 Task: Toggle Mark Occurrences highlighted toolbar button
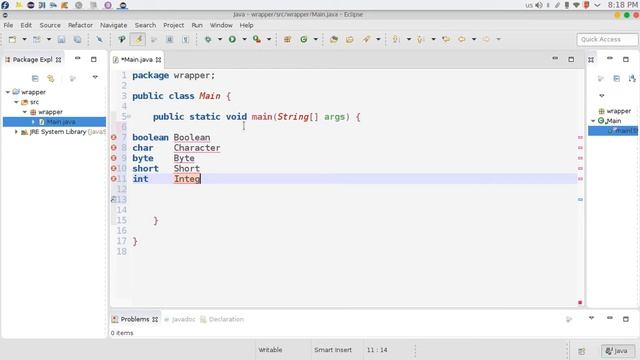pyautogui.click(x=138, y=40)
